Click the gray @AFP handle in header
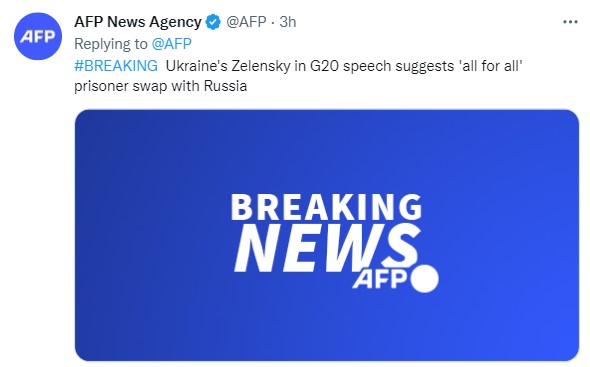Screen dimensions: 590x367 (246, 22)
